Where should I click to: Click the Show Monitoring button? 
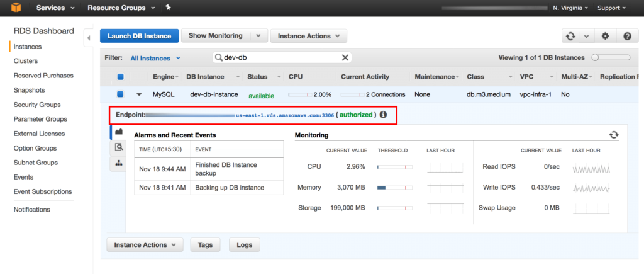216,36
